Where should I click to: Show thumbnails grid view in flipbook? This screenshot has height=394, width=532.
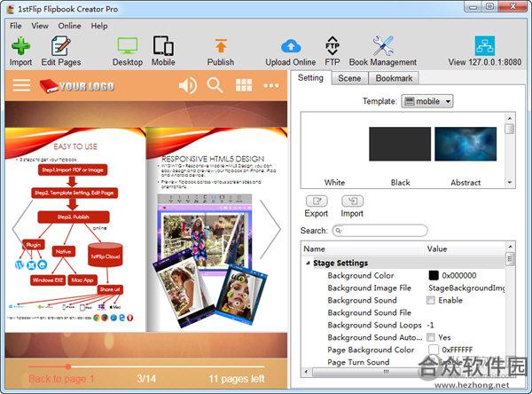point(244,85)
